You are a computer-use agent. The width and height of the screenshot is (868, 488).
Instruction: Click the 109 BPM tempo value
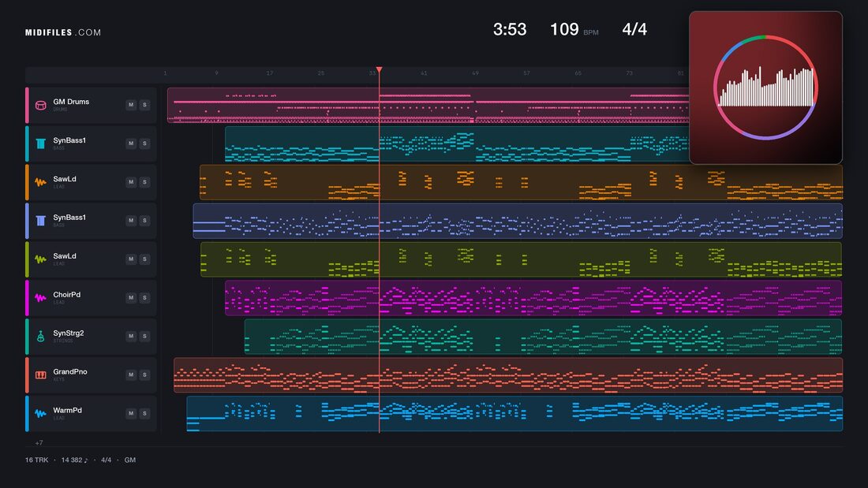click(x=564, y=29)
